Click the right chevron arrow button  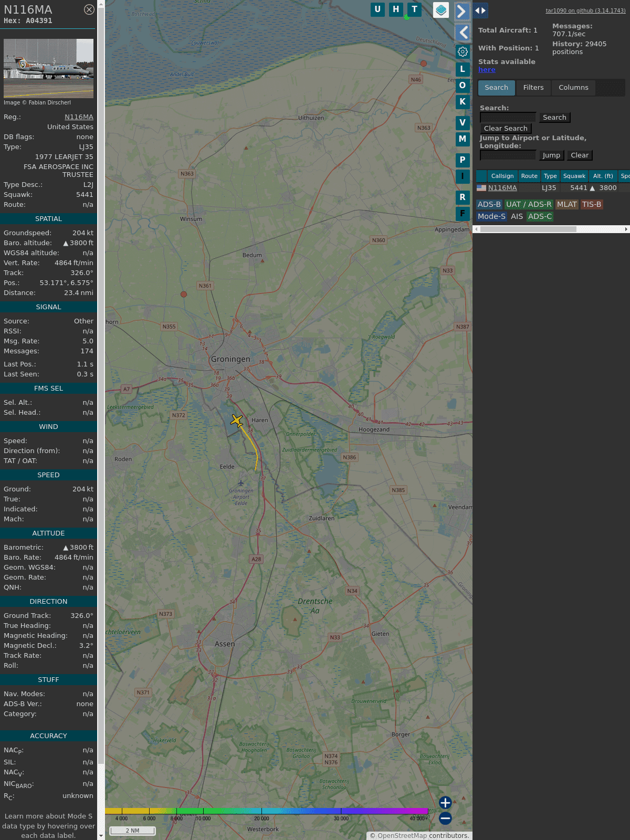pos(462,12)
